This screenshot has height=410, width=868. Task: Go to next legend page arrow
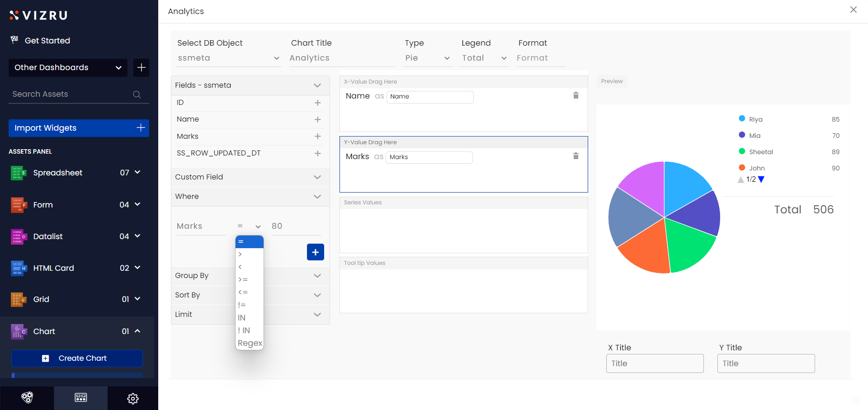(x=761, y=179)
